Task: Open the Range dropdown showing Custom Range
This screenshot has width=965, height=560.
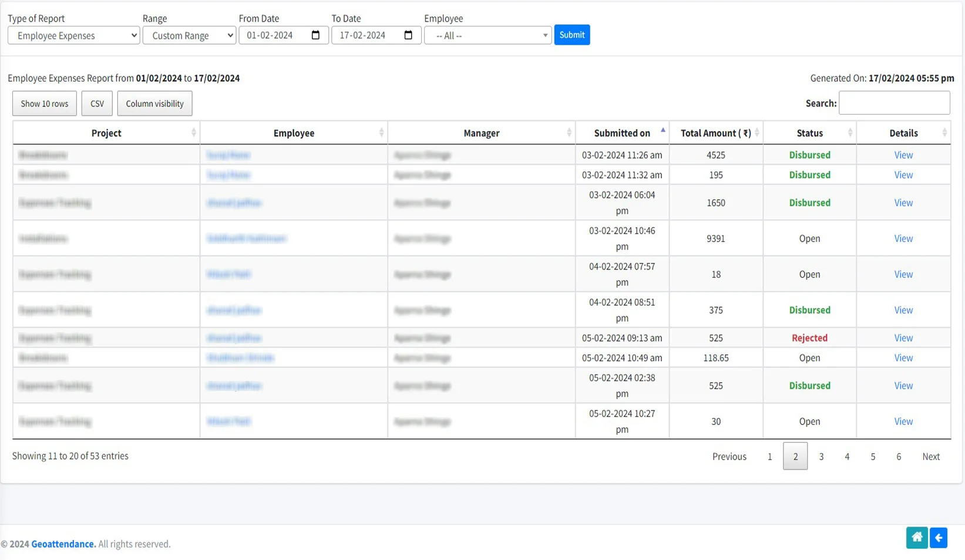Action: click(189, 35)
